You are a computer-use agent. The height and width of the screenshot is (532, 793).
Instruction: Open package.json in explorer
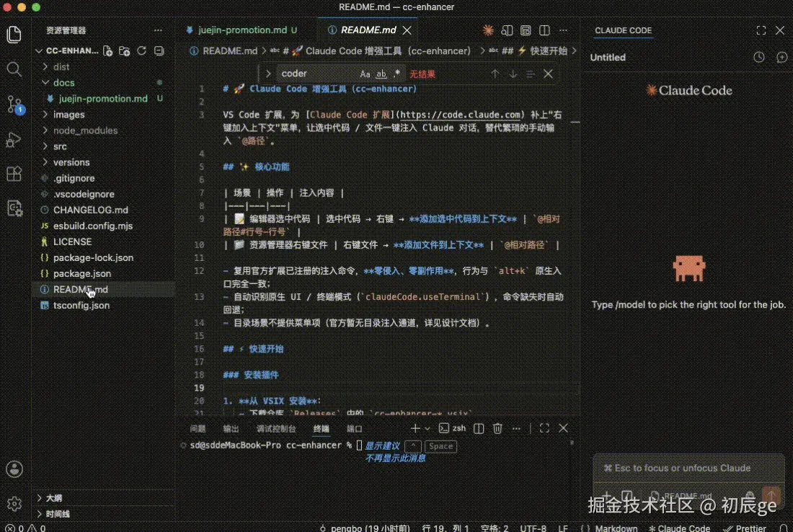point(82,274)
